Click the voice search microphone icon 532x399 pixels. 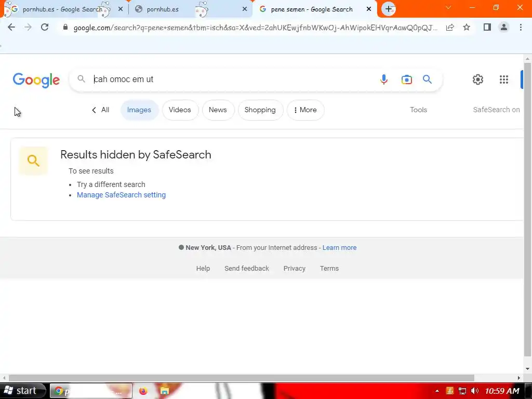[x=384, y=79]
